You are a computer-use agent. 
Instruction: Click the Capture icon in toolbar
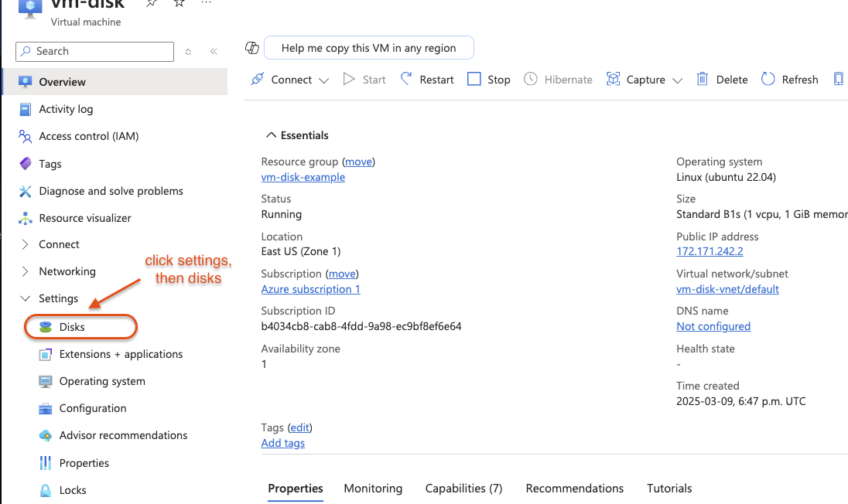(x=613, y=79)
